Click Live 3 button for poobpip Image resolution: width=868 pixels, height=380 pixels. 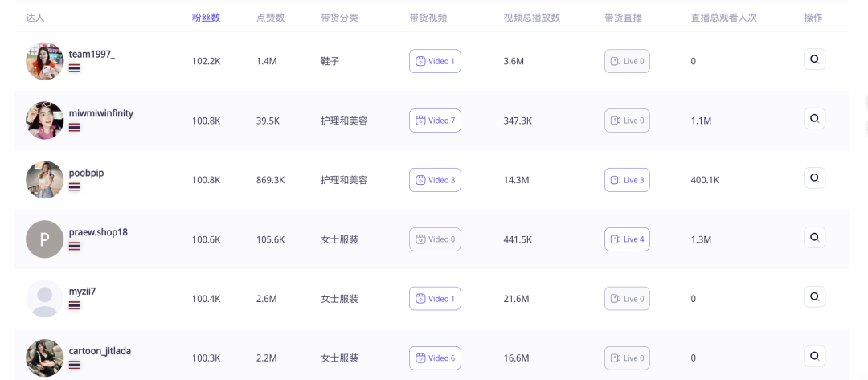click(x=627, y=180)
